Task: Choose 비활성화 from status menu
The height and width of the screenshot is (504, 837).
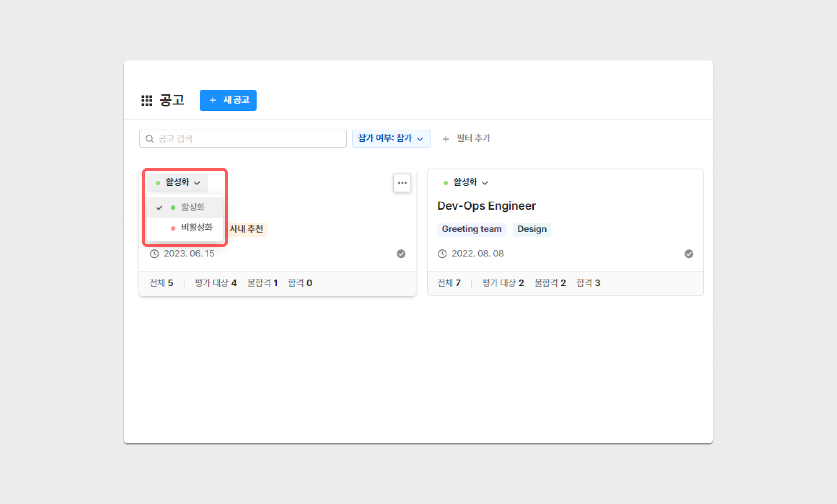Action: (196, 228)
